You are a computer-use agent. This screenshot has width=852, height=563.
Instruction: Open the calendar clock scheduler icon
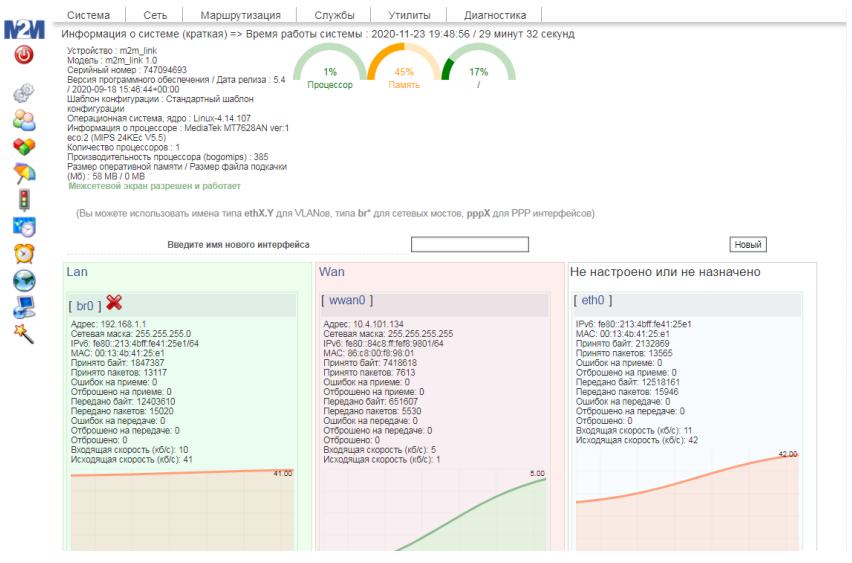click(x=24, y=226)
